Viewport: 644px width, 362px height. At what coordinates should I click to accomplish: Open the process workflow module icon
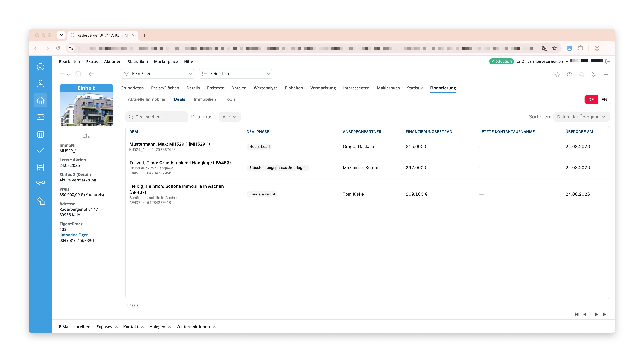click(x=40, y=184)
